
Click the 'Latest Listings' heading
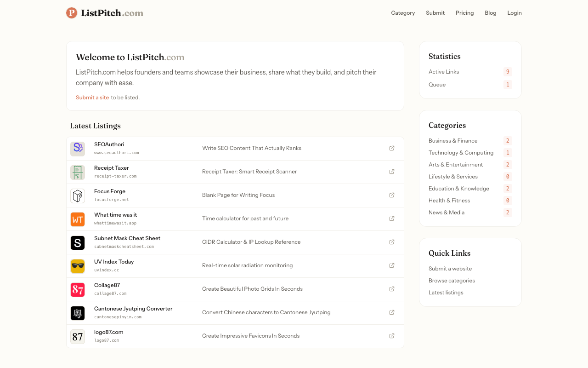tap(96, 126)
